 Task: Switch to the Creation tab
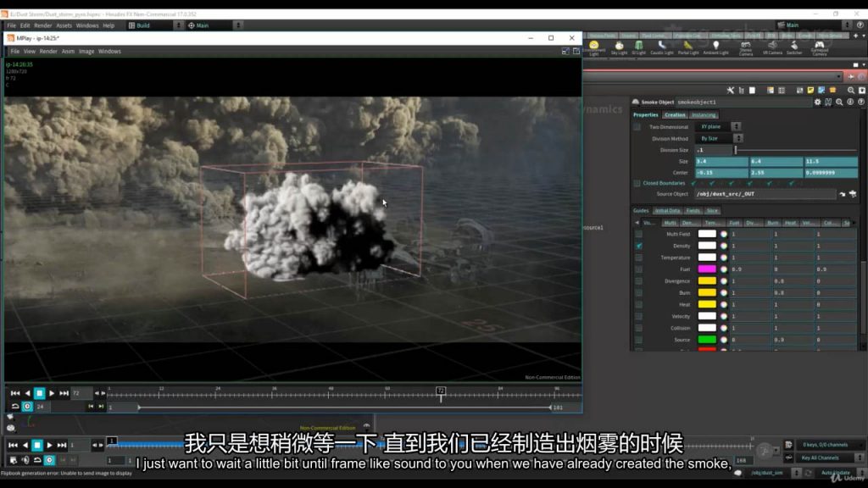pos(675,115)
